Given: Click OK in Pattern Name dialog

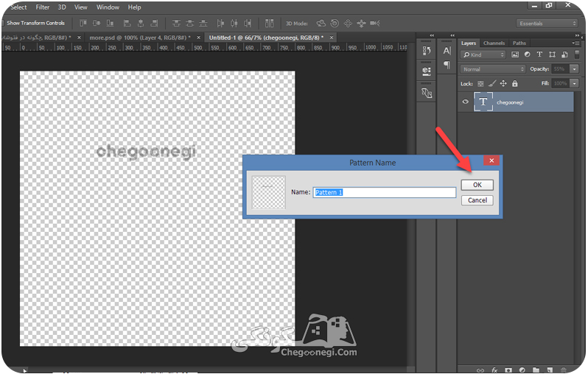Looking at the screenshot, I should (477, 185).
